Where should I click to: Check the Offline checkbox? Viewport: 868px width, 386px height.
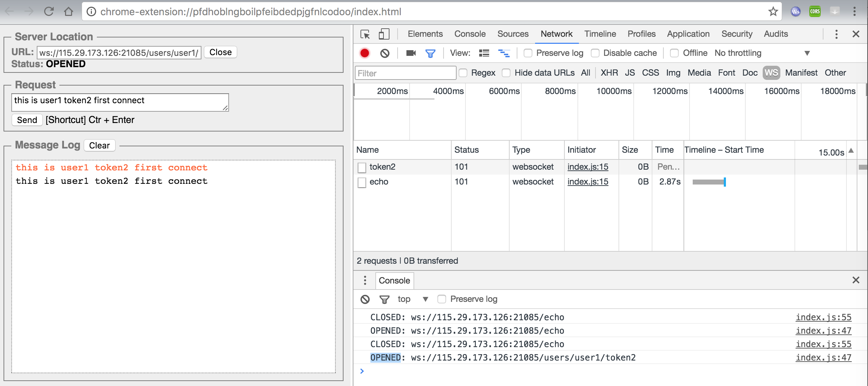[674, 53]
